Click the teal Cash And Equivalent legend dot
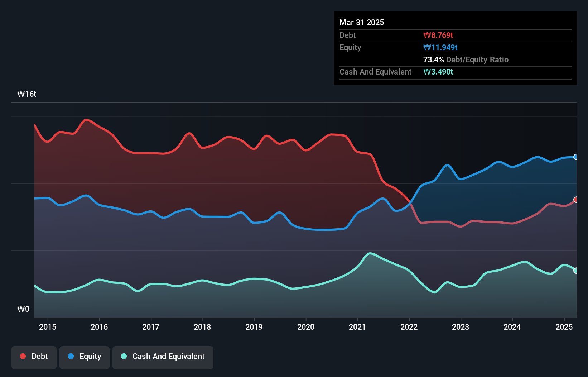This screenshot has height=377, width=588. point(123,357)
